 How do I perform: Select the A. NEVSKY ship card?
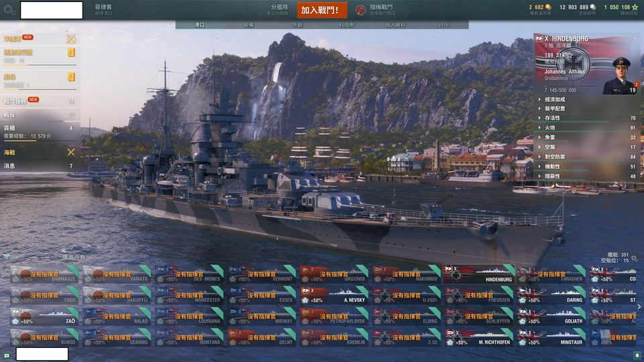(333, 296)
